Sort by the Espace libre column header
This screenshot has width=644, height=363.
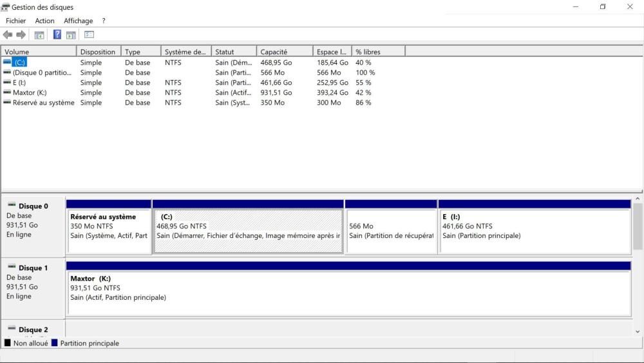[x=332, y=52]
